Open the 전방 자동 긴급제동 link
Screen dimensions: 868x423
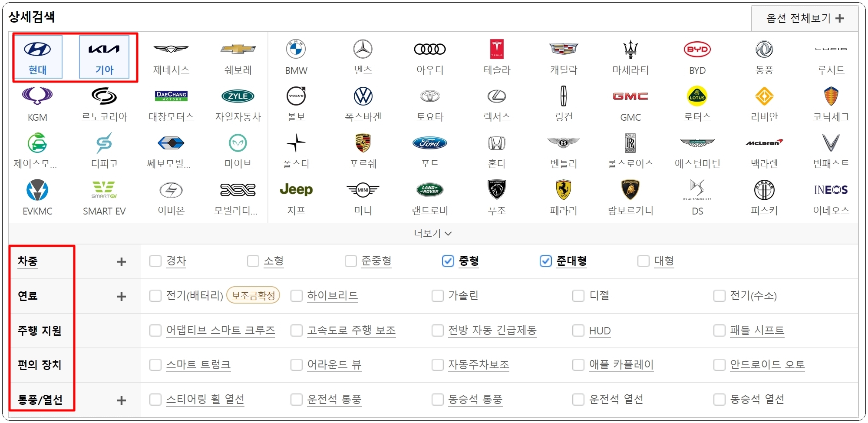point(492,330)
